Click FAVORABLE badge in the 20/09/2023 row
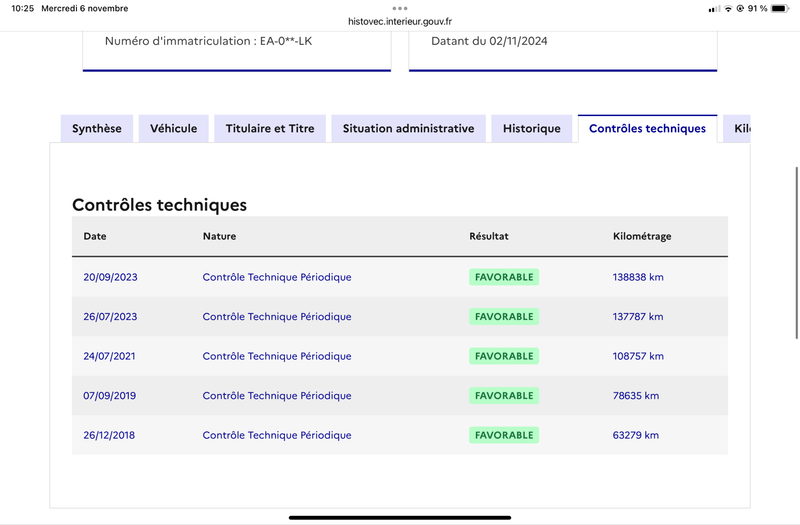Viewport: 800px width, 525px height. pos(504,277)
